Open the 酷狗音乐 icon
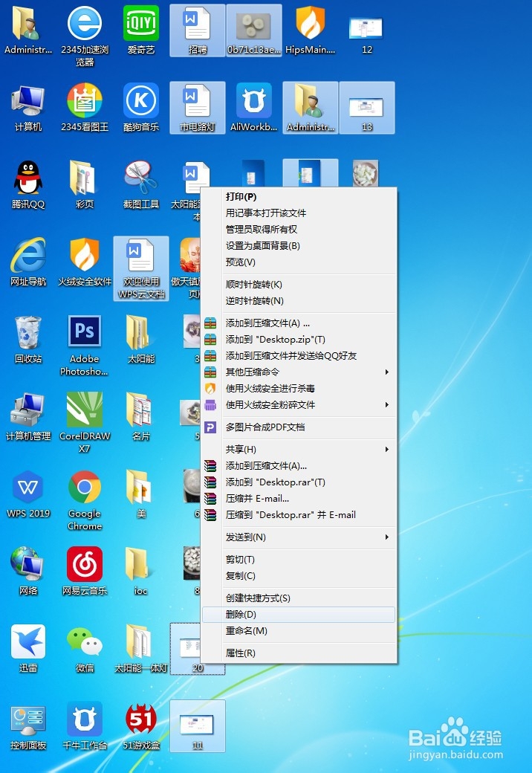Viewport: 532px width, 773px height. click(141, 108)
